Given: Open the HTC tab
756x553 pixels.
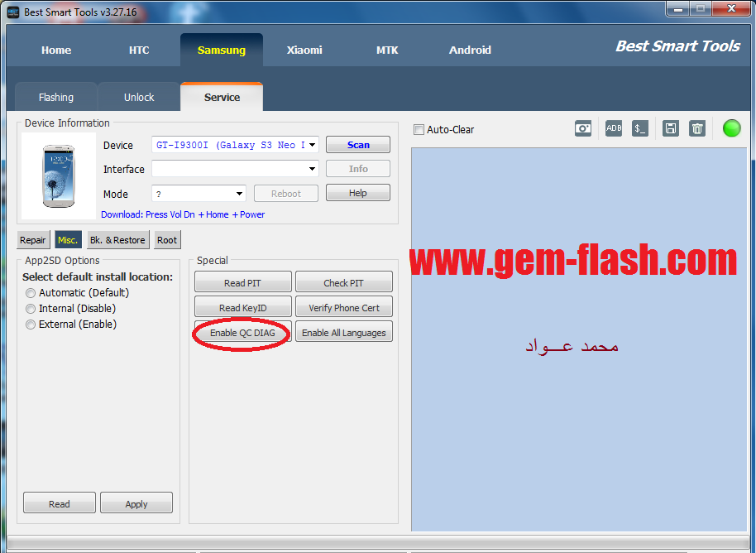Looking at the screenshot, I should pyautogui.click(x=139, y=50).
